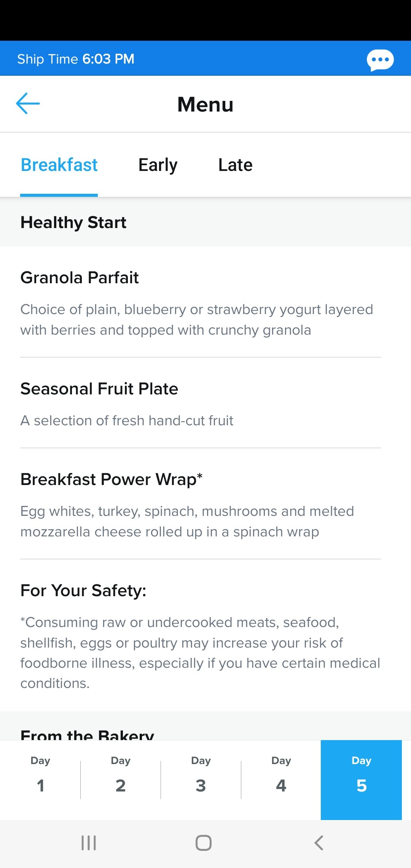Viewport: 411px width, 868px height.
Task: Tap the Ship Time display
Action: [x=76, y=59]
